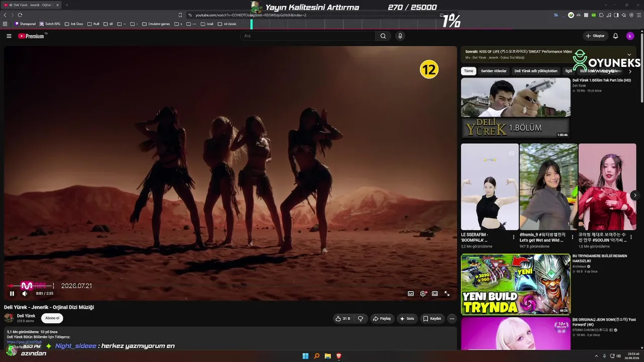Open the browser apps grid icon
The width and height of the screenshot is (644, 362).
(x=5, y=24)
